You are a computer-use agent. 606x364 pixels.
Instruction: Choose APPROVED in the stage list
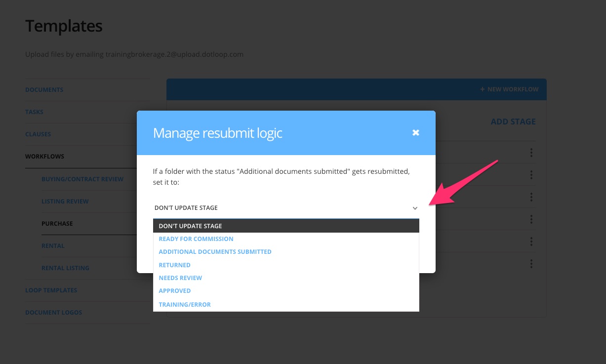175,290
